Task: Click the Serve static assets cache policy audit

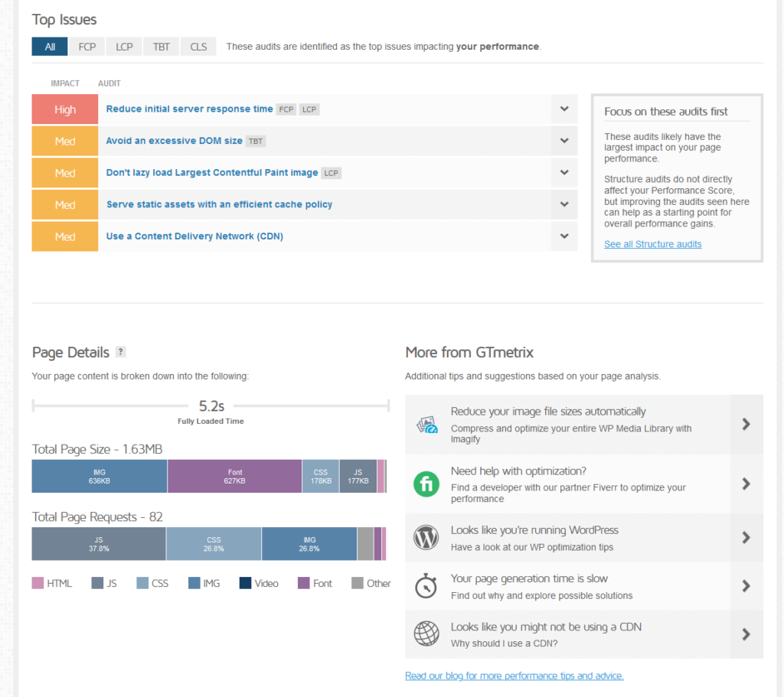Action: [219, 204]
